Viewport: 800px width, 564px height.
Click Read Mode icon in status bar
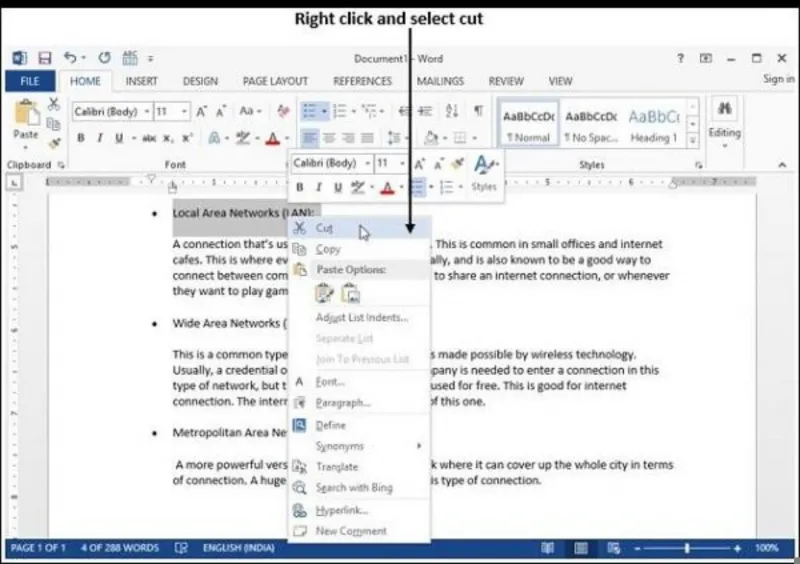(x=547, y=548)
